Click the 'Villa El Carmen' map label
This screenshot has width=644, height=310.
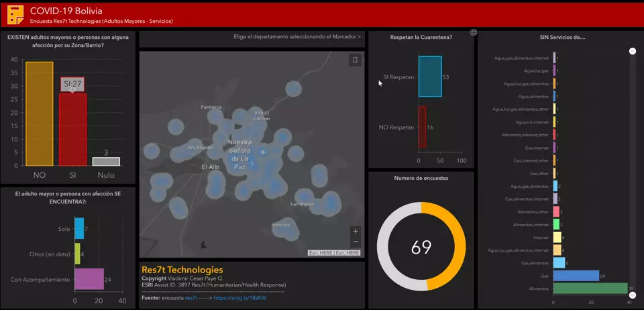click(262, 116)
